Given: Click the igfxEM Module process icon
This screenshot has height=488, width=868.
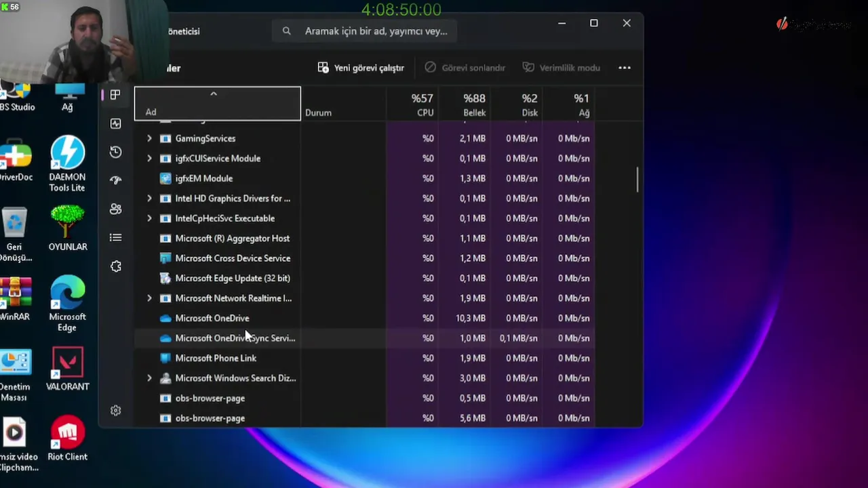Looking at the screenshot, I should click(165, 178).
